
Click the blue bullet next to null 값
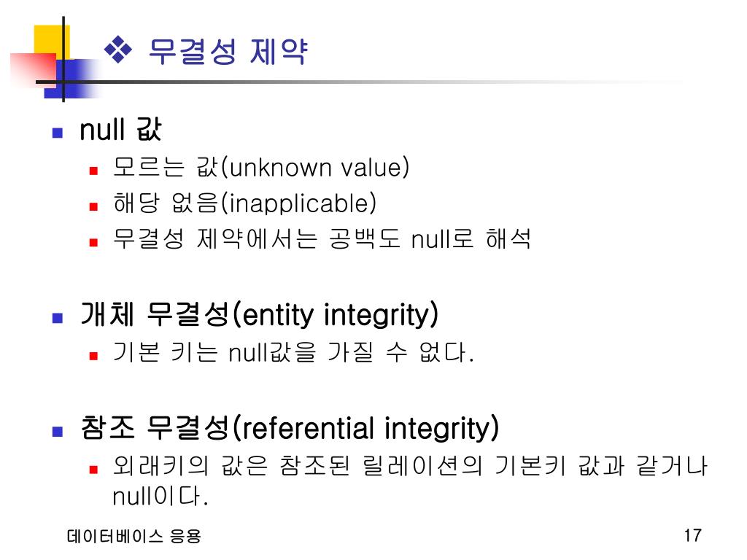(58, 133)
